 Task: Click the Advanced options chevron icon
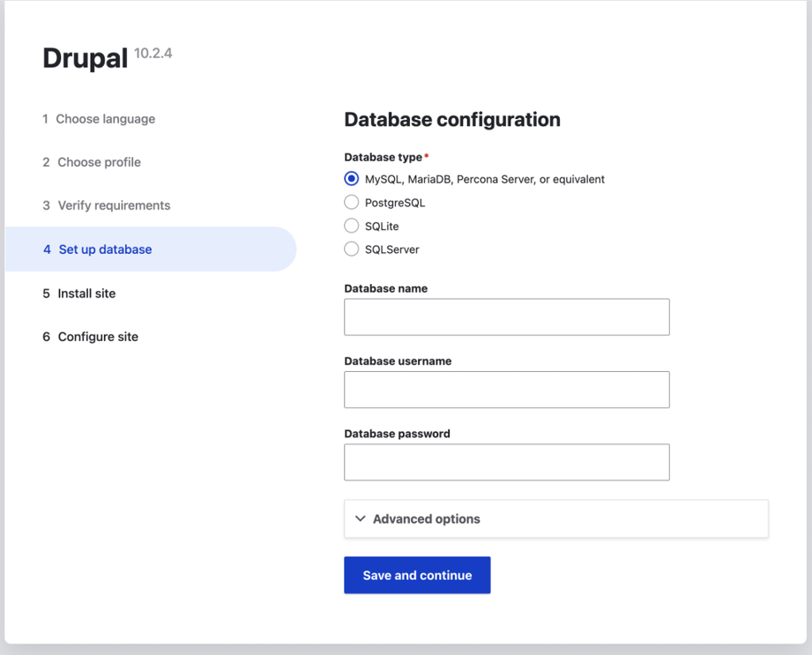click(x=361, y=519)
